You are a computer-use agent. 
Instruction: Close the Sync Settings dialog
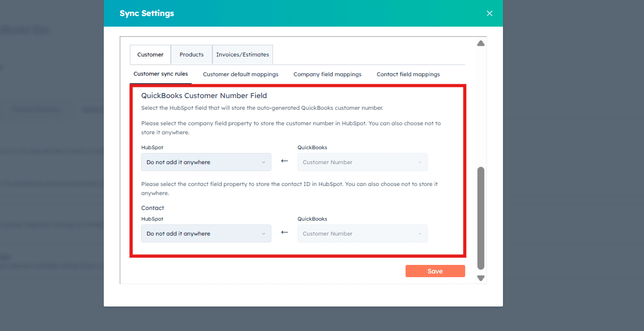[x=490, y=13]
